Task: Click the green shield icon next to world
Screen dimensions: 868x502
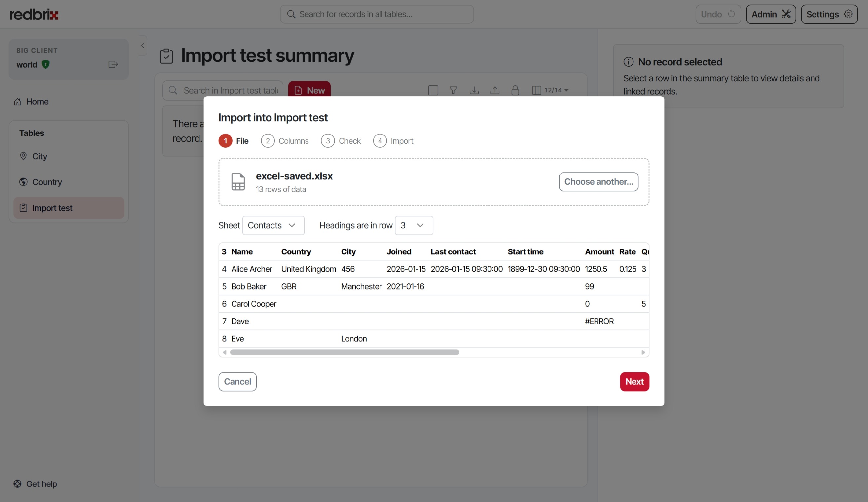Action: 45,64
